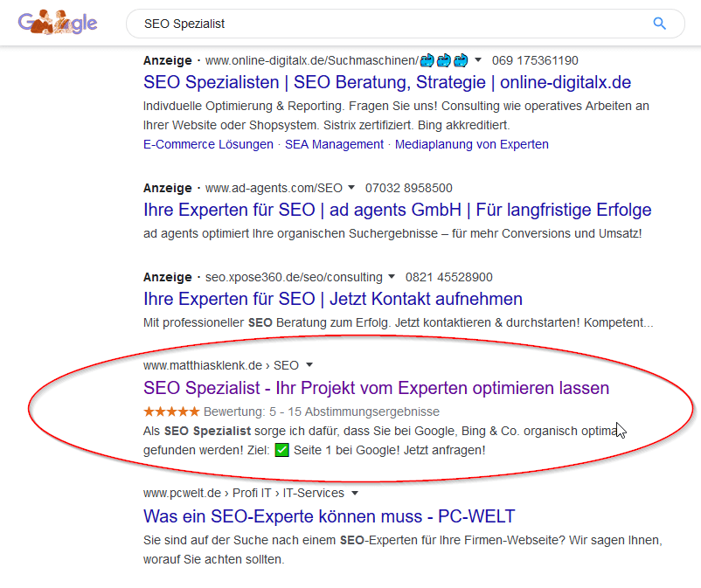Image resolution: width=701 pixels, height=588 pixels.
Task: Click phone number 07032 8958500
Action: point(408,188)
